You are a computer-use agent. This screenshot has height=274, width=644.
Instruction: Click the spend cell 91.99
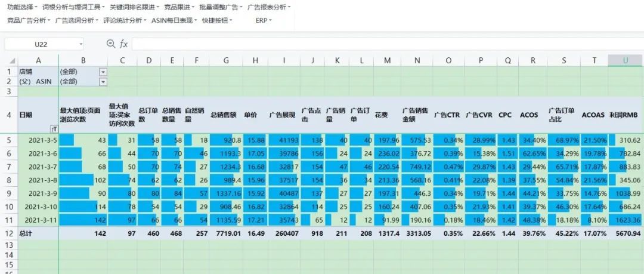[388, 220]
